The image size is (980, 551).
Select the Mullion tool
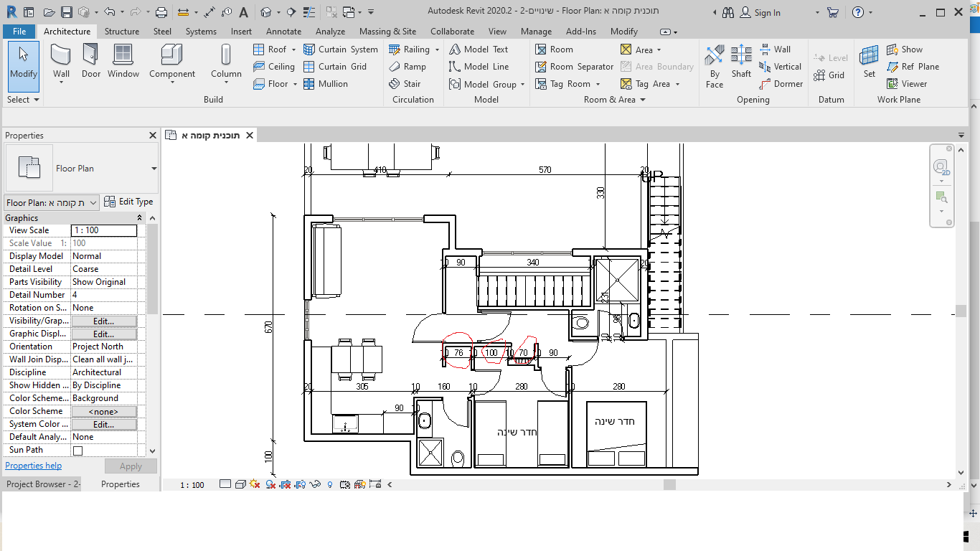[x=325, y=84]
